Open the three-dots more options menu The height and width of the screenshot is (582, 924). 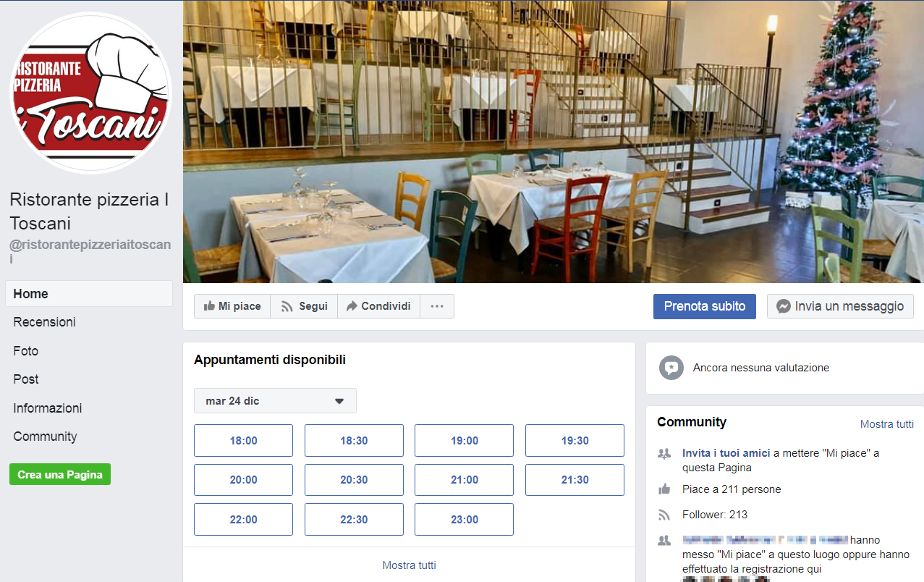pos(437,306)
